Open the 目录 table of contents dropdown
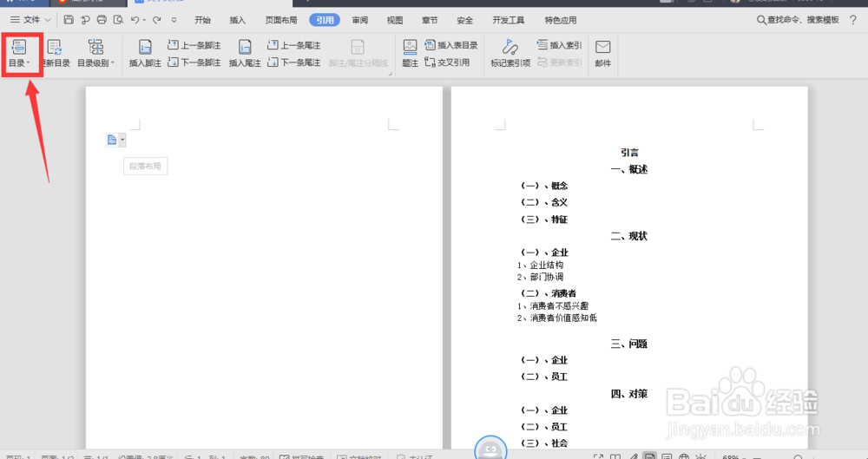 click(19, 54)
